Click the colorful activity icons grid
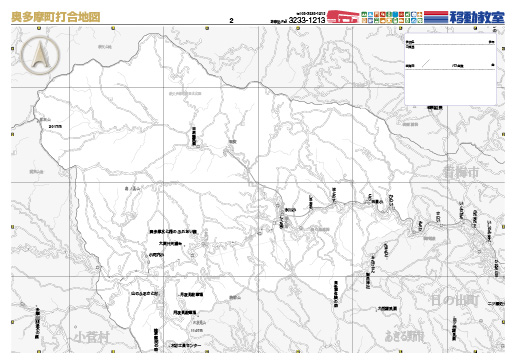Viewport: 516px width, 364px height. tap(392, 17)
